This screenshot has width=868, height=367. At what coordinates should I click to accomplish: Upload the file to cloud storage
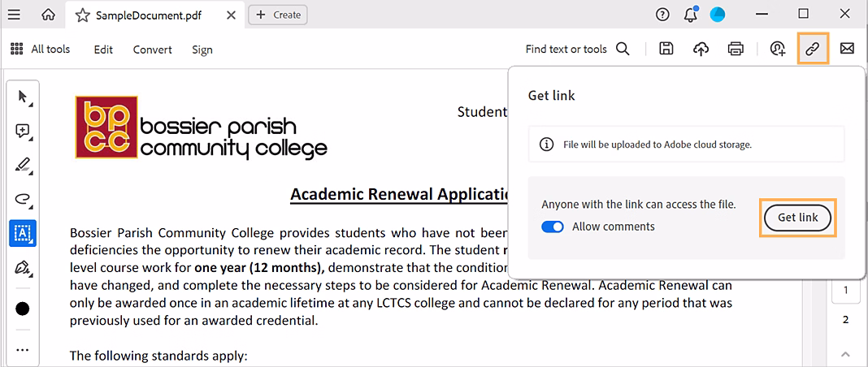coord(701,49)
